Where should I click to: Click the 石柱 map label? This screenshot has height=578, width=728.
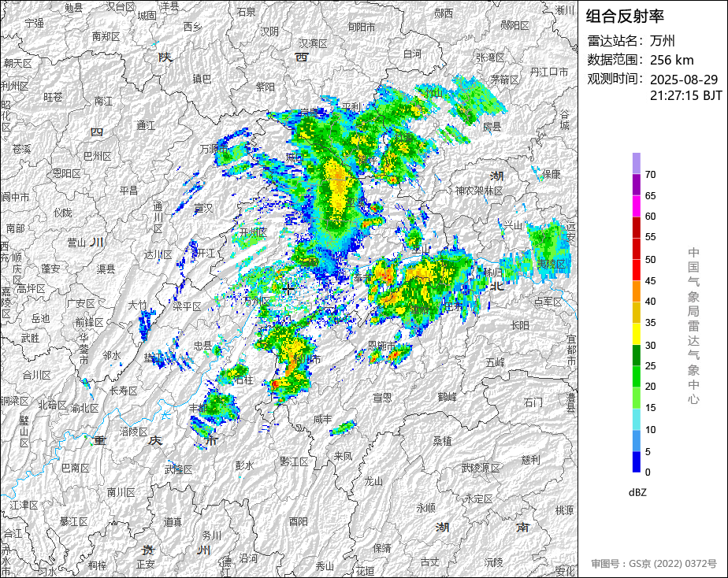pyautogui.click(x=243, y=380)
